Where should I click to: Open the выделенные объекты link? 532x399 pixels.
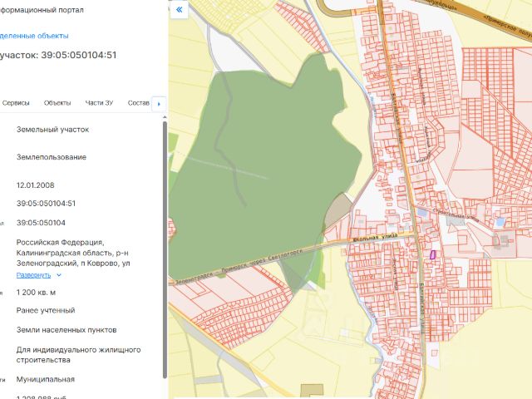(x=34, y=36)
